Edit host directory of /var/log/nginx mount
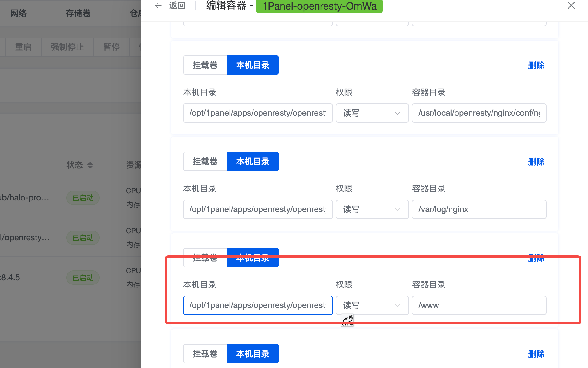 (x=258, y=209)
